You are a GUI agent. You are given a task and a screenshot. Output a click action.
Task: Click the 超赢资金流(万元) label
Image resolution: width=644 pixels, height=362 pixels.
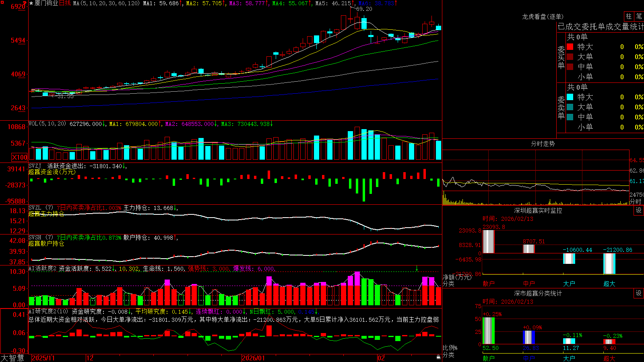click(x=52, y=172)
